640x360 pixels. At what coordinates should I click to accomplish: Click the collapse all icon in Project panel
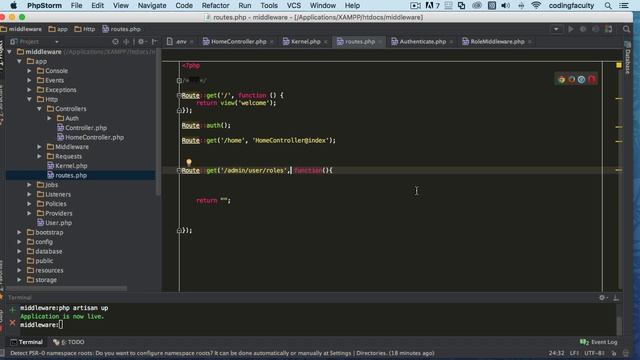[x=126, y=42]
